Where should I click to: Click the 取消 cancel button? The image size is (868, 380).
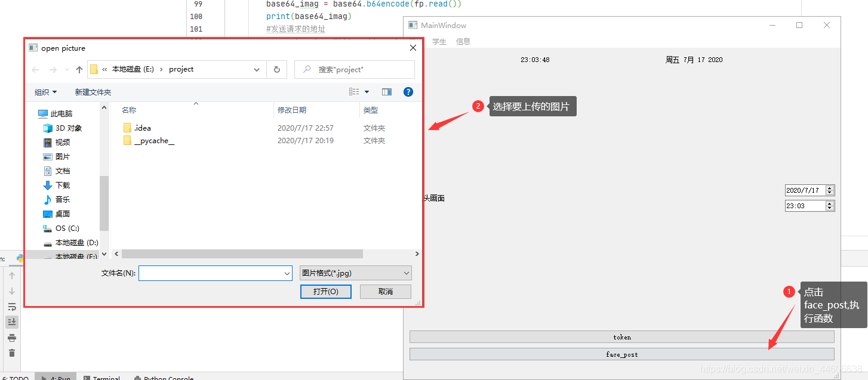pos(386,292)
